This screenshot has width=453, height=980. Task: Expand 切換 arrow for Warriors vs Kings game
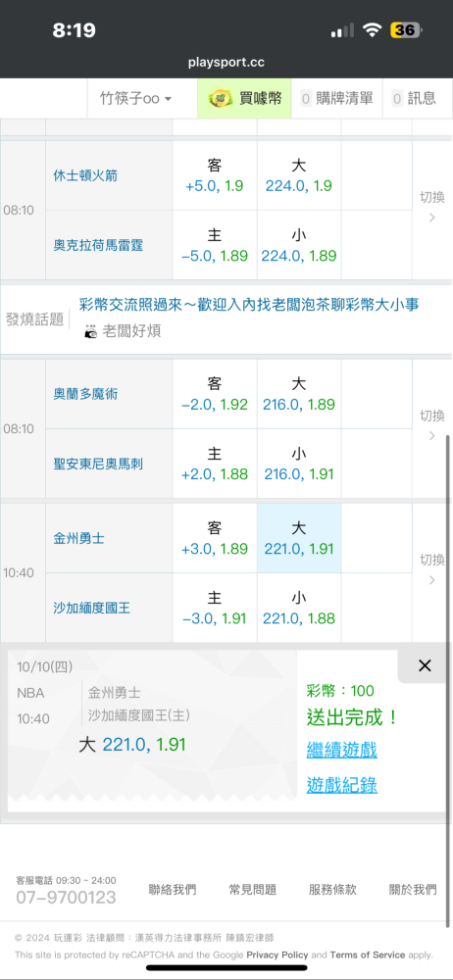click(431, 570)
